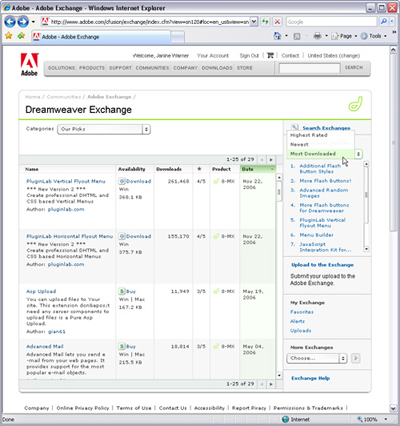Open the address bar history dropdown
The height and width of the screenshot is (426, 400).
(254, 22)
